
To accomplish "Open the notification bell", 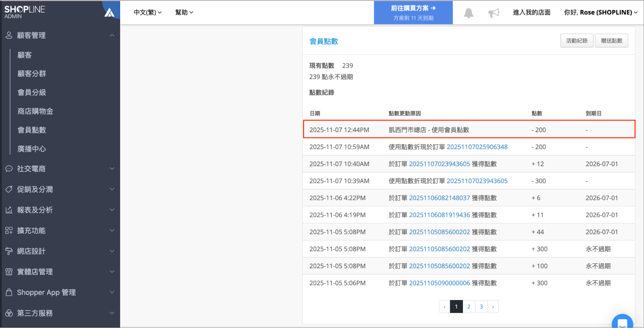I will [468, 13].
